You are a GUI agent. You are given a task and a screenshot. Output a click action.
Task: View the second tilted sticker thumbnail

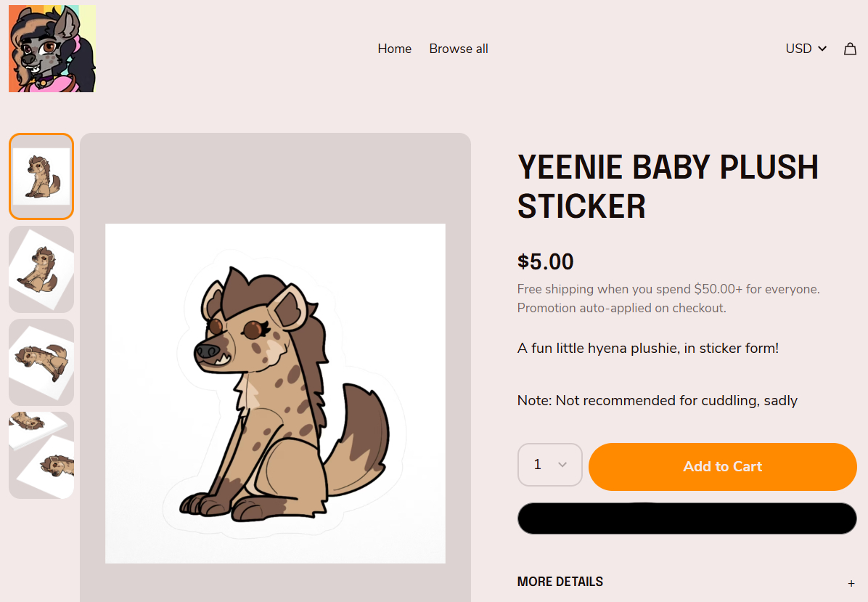tap(41, 269)
